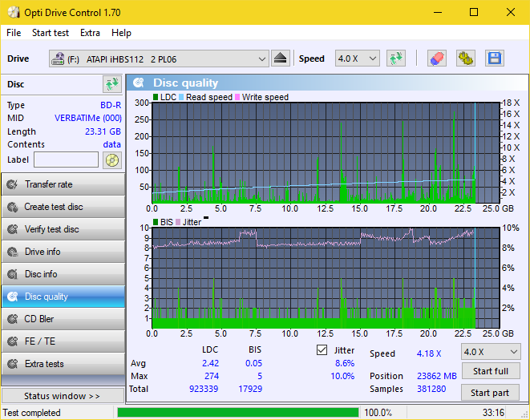Open the Verify test disc section

(63, 229)
